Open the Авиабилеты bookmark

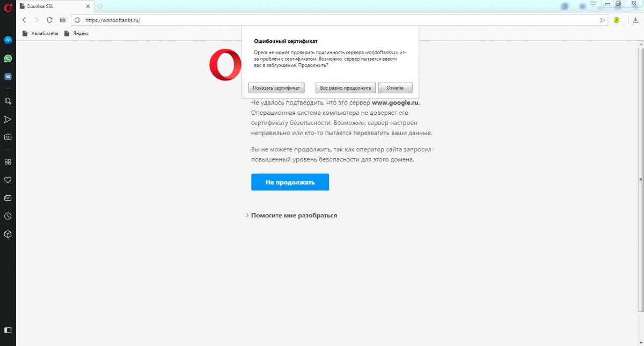41,33
